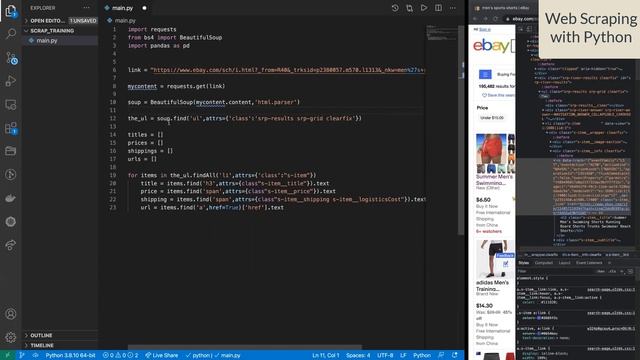Click the blue list view button on eBay
This screenshot has height=360, width=640.
point(485,74)
